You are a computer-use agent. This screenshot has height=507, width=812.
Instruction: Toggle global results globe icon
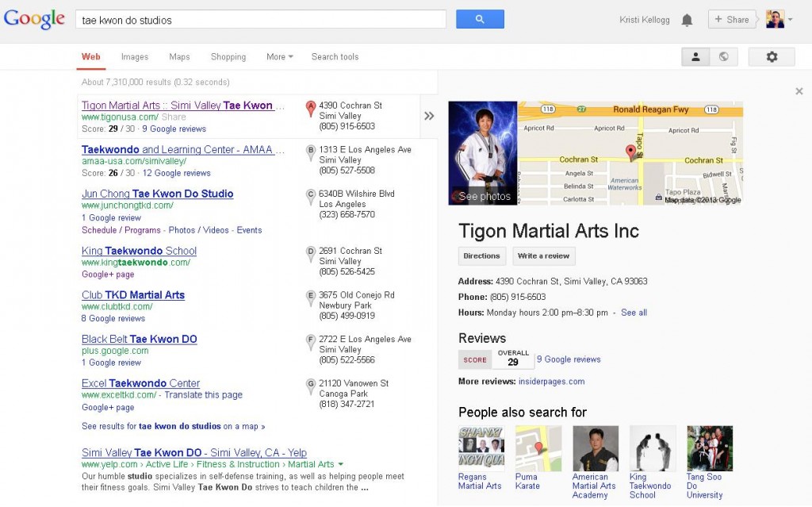point(723,56)
